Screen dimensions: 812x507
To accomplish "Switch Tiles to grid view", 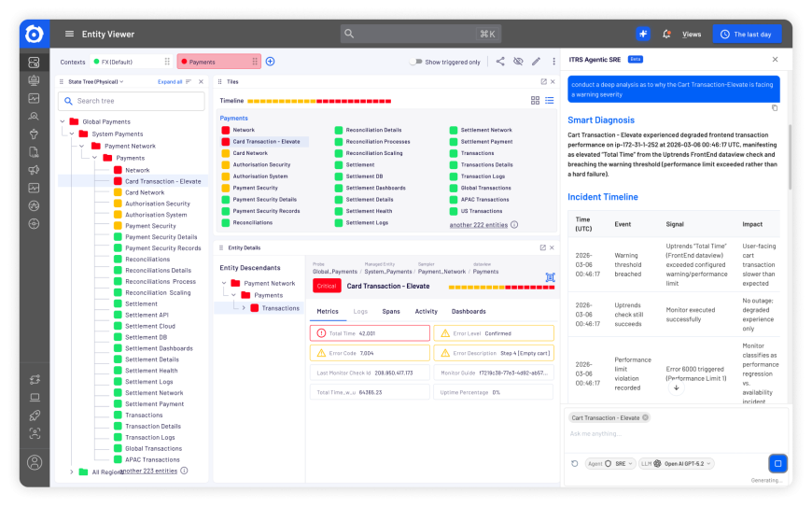I will pos(535,101).
